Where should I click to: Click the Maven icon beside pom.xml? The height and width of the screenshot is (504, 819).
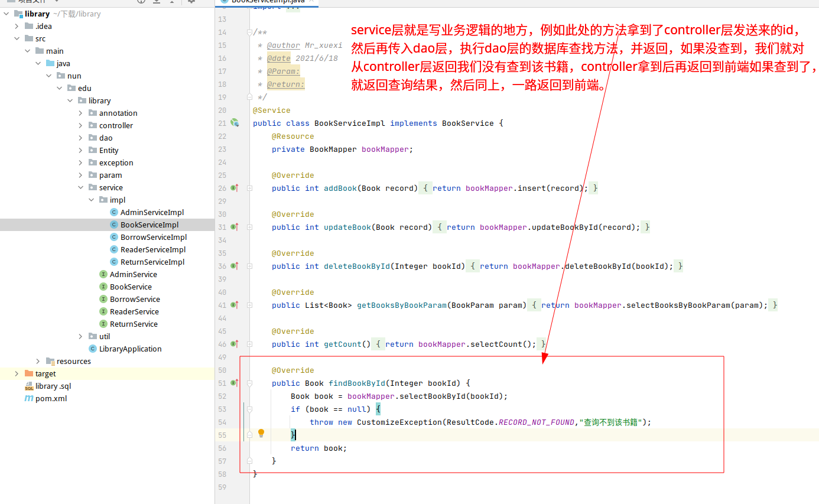point(29,398)
